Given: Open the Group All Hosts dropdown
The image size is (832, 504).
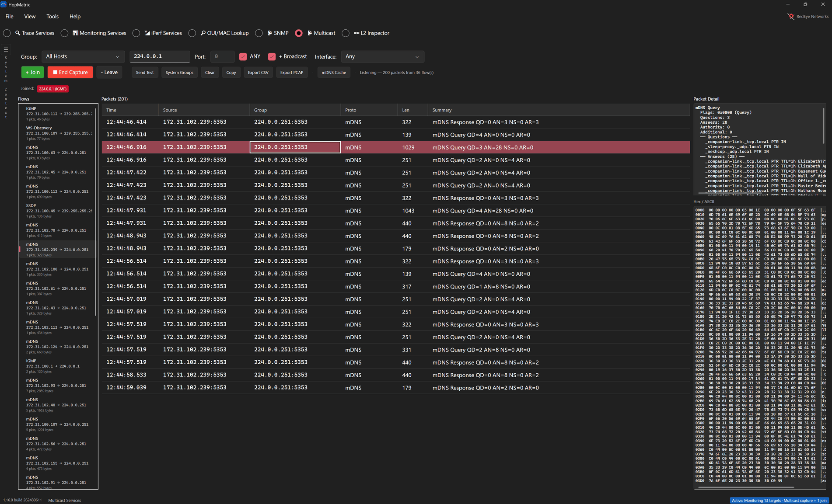Looking at the screenshot, I should pyautogui.click(x=83, y=56).
